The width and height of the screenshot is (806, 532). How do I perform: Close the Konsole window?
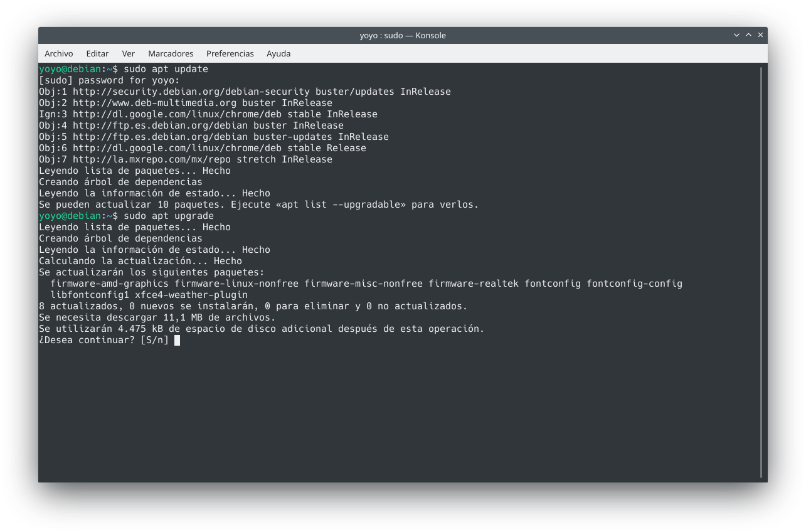[760, 35]
